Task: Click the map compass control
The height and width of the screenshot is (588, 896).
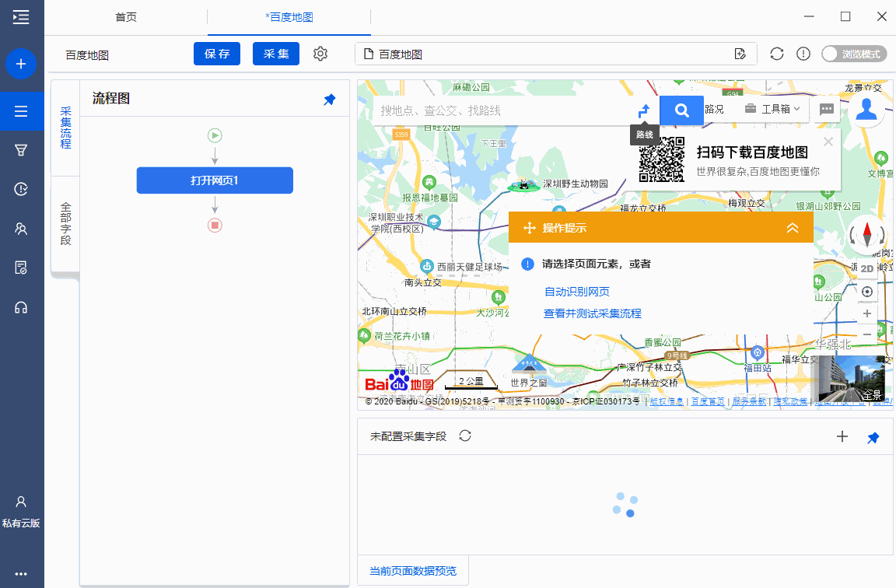Action: [867, 233]
